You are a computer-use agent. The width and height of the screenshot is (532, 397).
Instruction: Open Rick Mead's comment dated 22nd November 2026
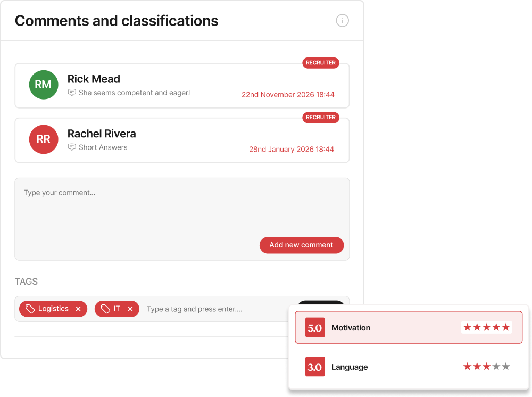(182, 86)
